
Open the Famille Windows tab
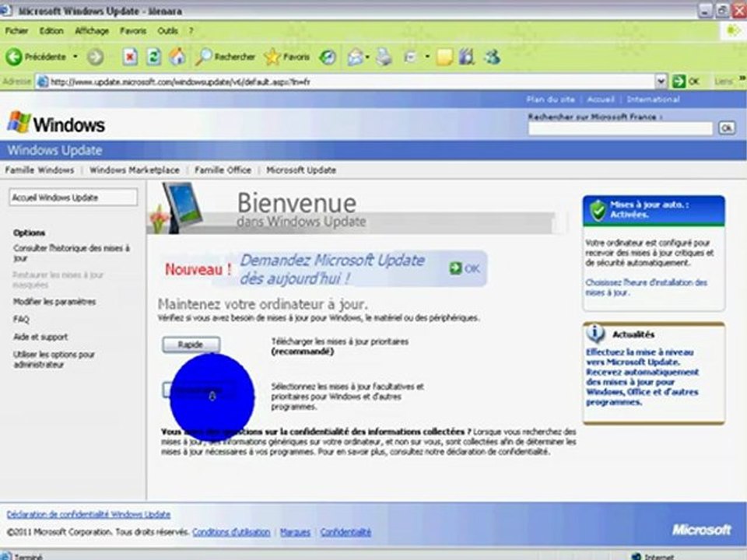[x=40, y=170]
